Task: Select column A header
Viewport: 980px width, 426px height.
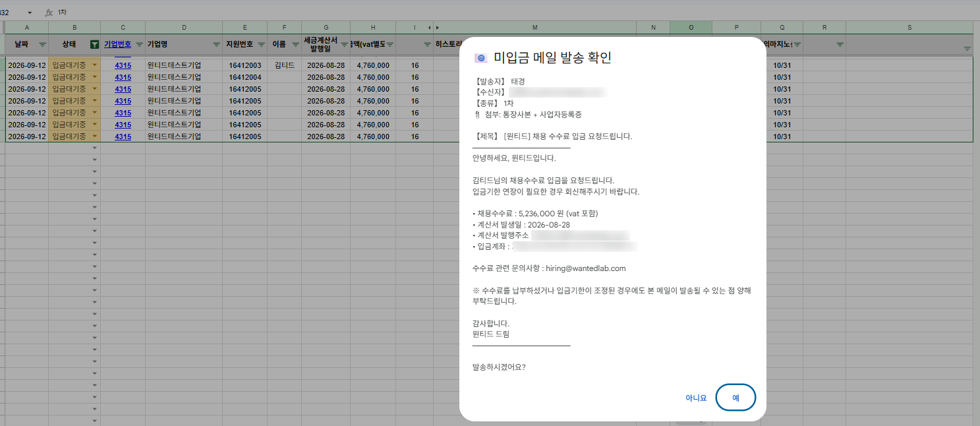Action: 27,27
